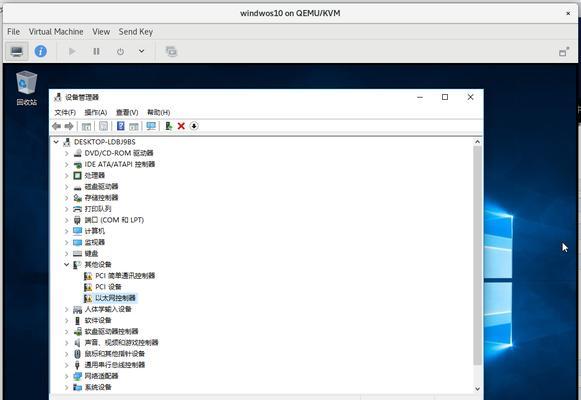The image size is (581, 400).
Task: Pause the virtual machine
Action: tap(96, 51)
